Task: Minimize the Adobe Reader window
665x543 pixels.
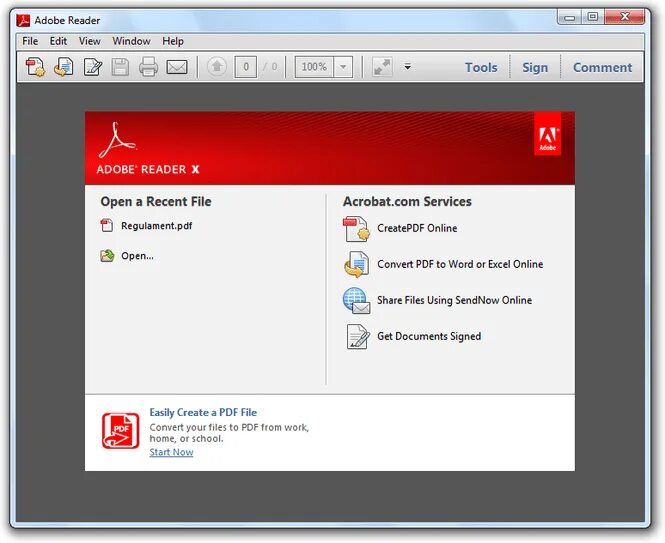Action: (x=569, y=17)
